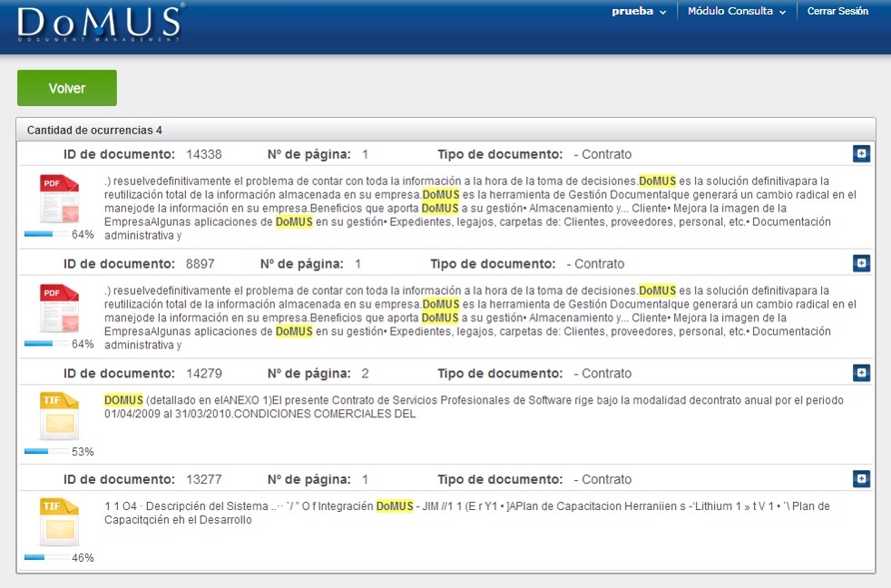Click the green Volver button
The width and height of the screenshot is (891, 588).
coord(67,88)
